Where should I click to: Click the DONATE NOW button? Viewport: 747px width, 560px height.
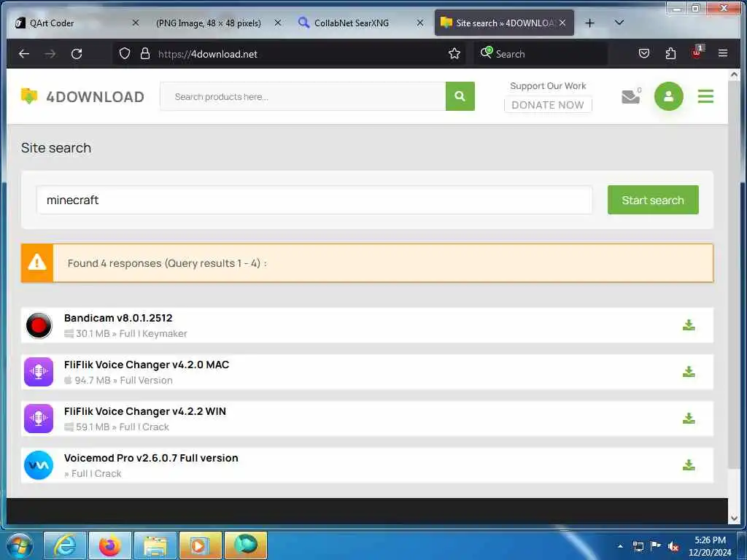[548, 105]
